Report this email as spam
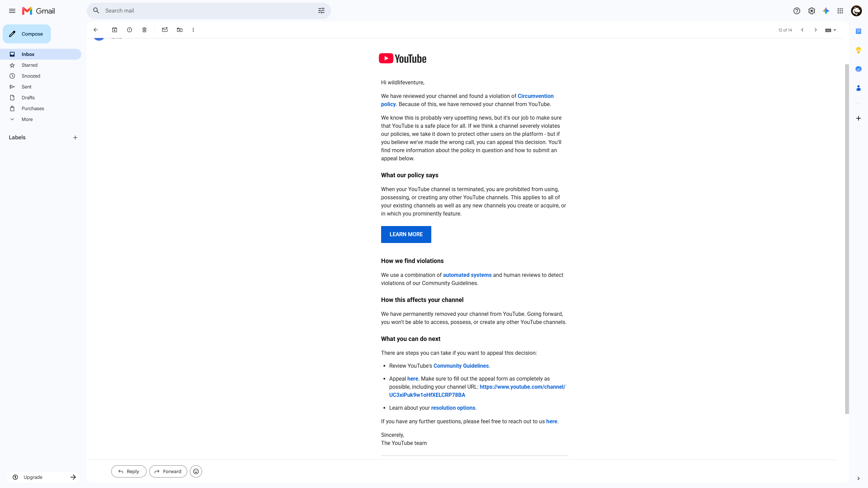The image size is (868, 488). point(130,30)
